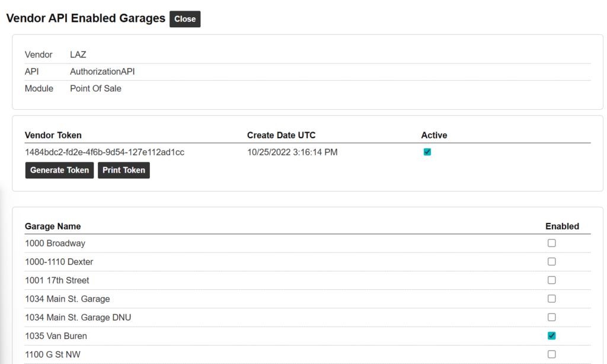Click the Point Of Sale module value
The height and width of the screenshot is (364, 607).
pyautogui.click(x=95, y=88)
